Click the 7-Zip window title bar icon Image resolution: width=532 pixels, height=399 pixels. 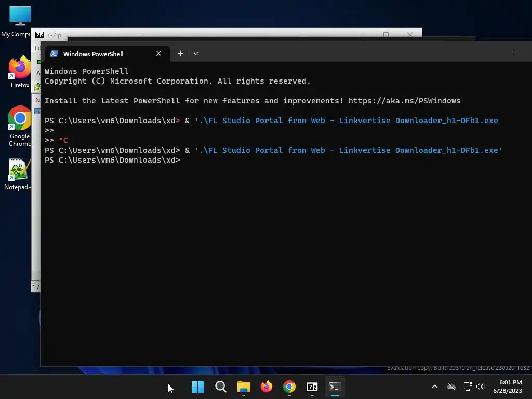pos(39,35)
